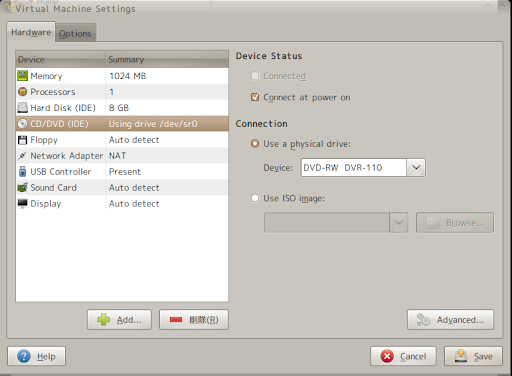Screen dimensions: 512x376
Task: Click the gears icon on Advanced
Action: pyautogui.click(x=423, y=320)
